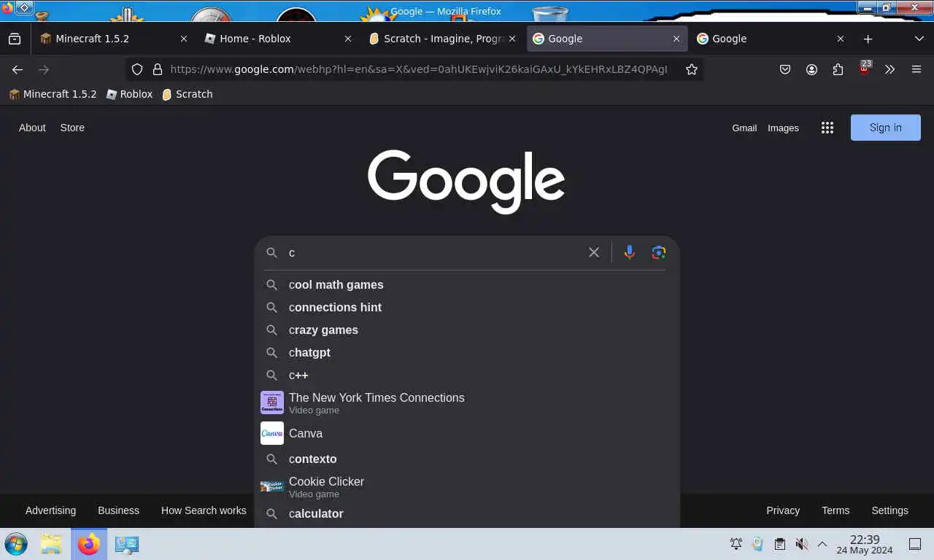Select the 'c++' suggestion
934x560 pixels.
[x=467, y=376]
